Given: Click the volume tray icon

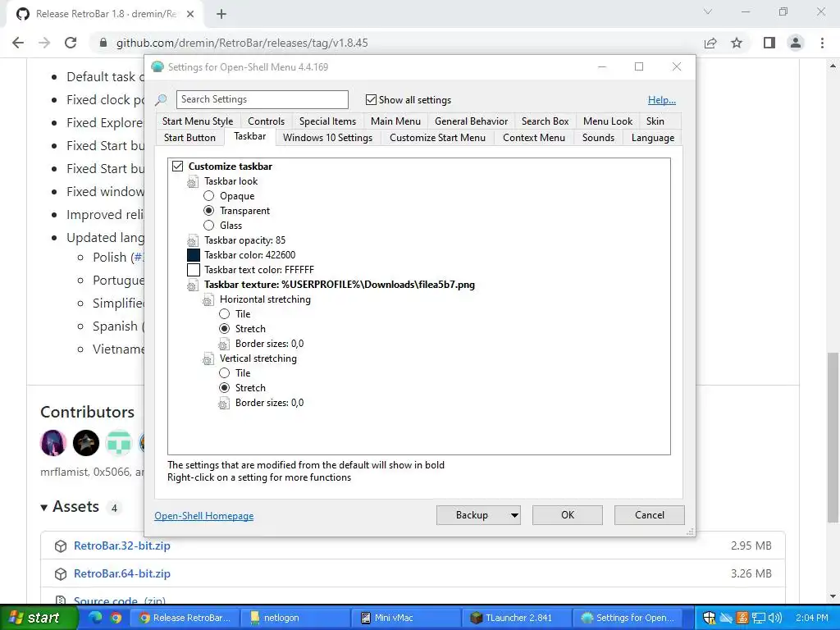Looking at the screenshot, I should point(774,618).
